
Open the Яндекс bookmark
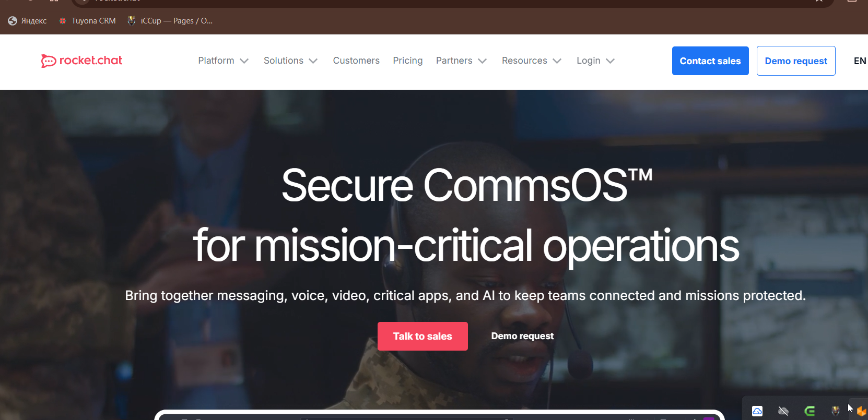27,21
